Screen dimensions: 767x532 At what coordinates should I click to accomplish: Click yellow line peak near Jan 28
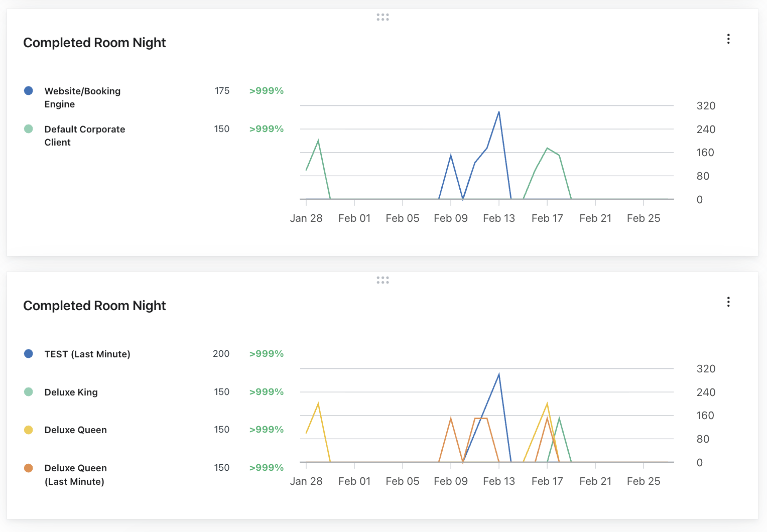318,404
